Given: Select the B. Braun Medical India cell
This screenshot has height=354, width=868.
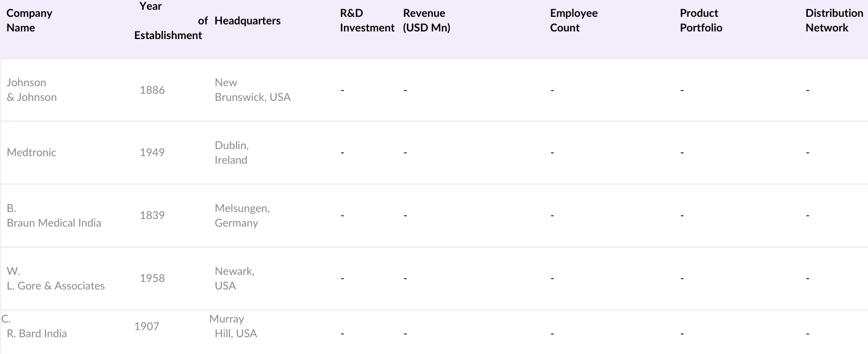Looking at the screenshot, I should click(x=54, y=216).
